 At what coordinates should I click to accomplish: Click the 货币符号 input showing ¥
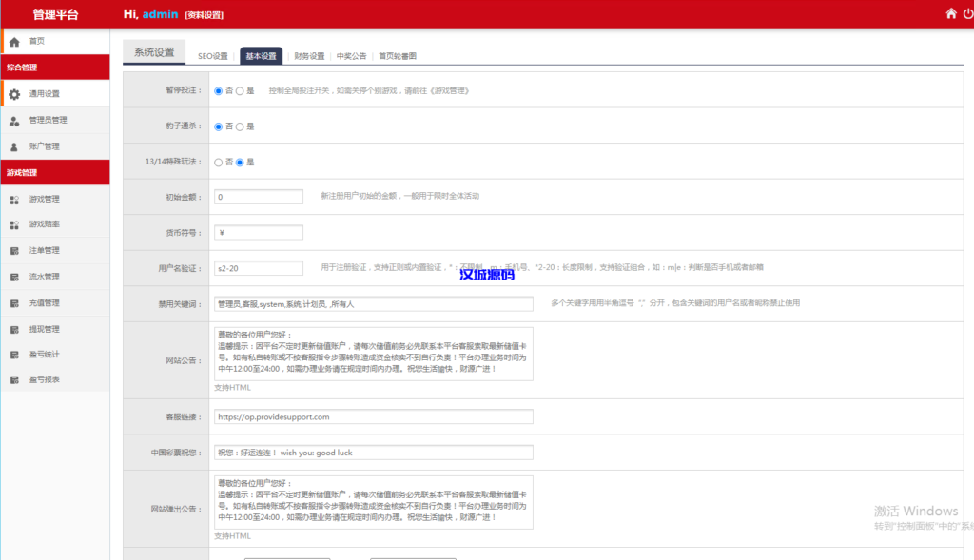coord(259,231)
